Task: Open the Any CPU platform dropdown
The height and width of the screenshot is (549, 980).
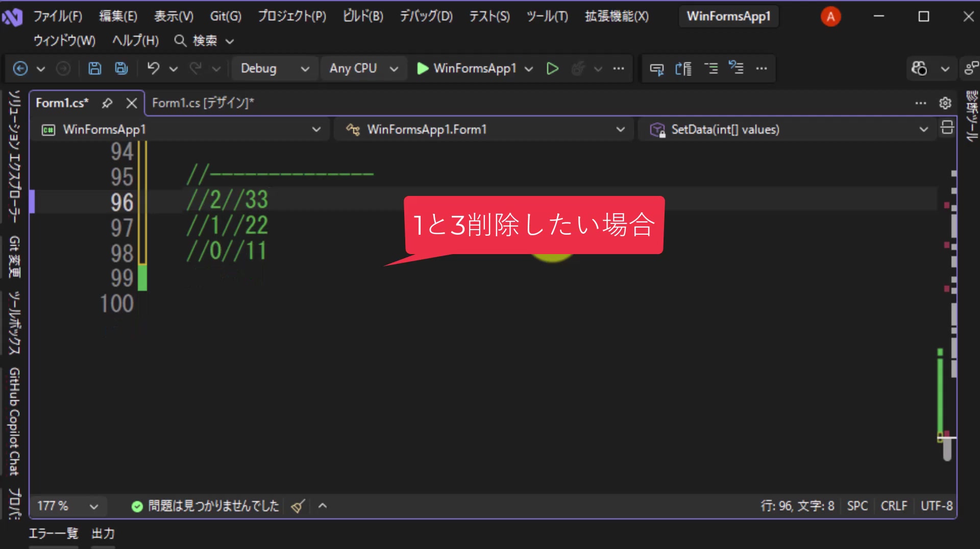Action: click(364, 68)
